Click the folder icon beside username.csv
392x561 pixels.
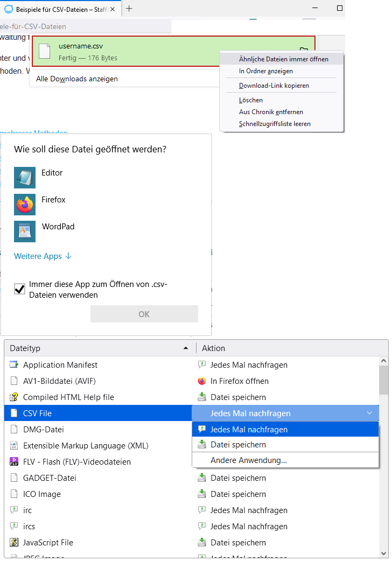pyautogui.click(x=304, y=51)
